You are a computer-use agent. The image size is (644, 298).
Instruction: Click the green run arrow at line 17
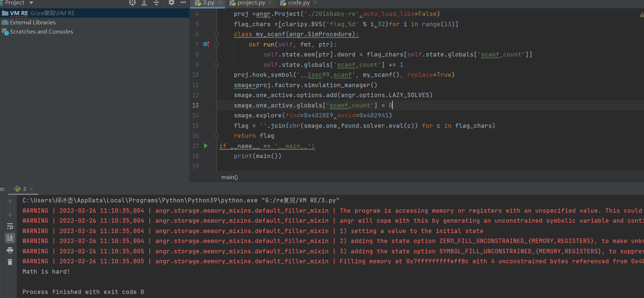[x=206, y=146]
